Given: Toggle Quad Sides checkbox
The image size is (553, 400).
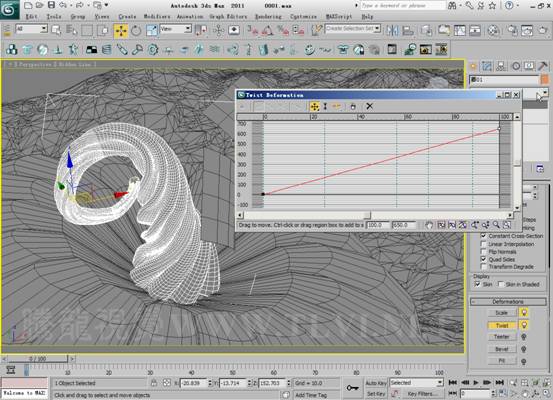Looking at the screenshot, I should tap(484, 259).
